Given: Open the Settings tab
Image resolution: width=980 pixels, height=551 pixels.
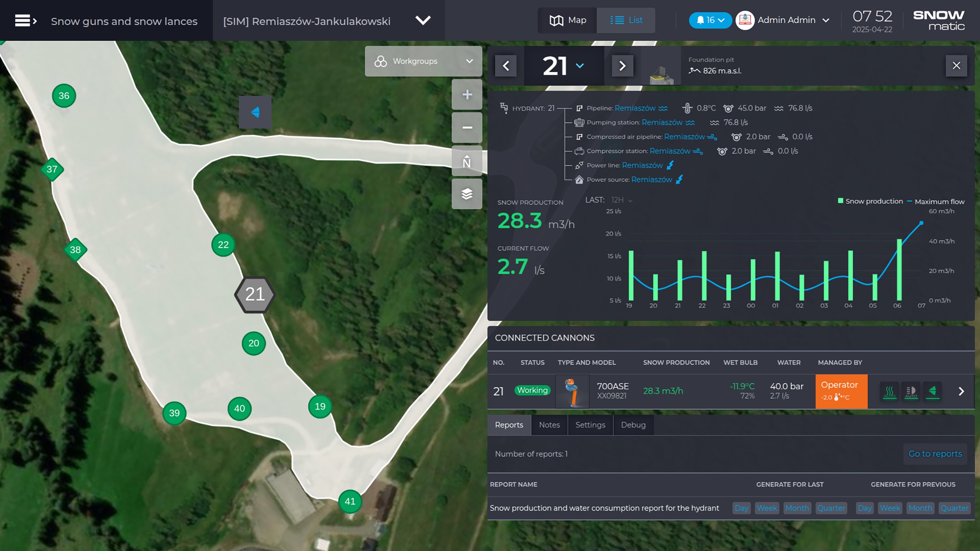Looking at the screenshot, I should 590,425.
